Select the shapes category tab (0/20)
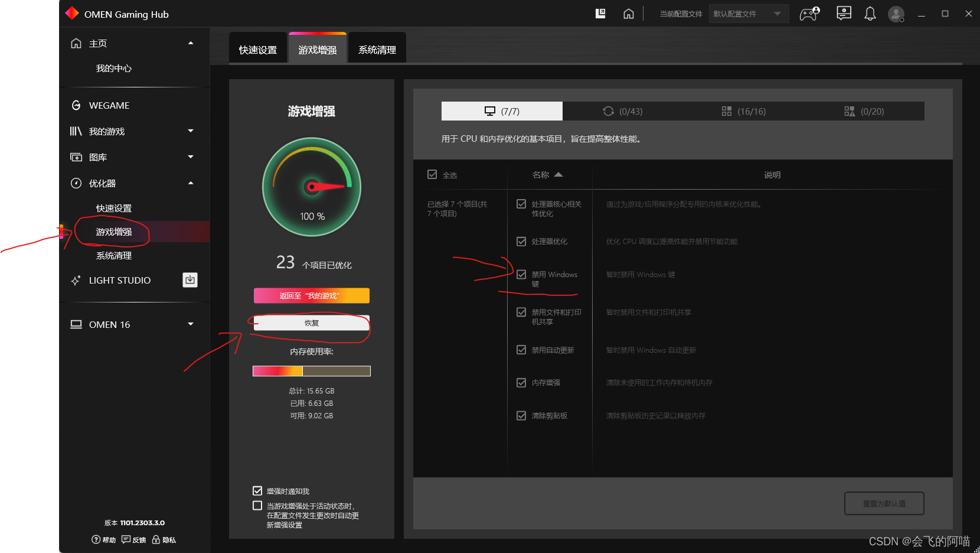Screen dimensions: 980x553 (x=864, y=111)
